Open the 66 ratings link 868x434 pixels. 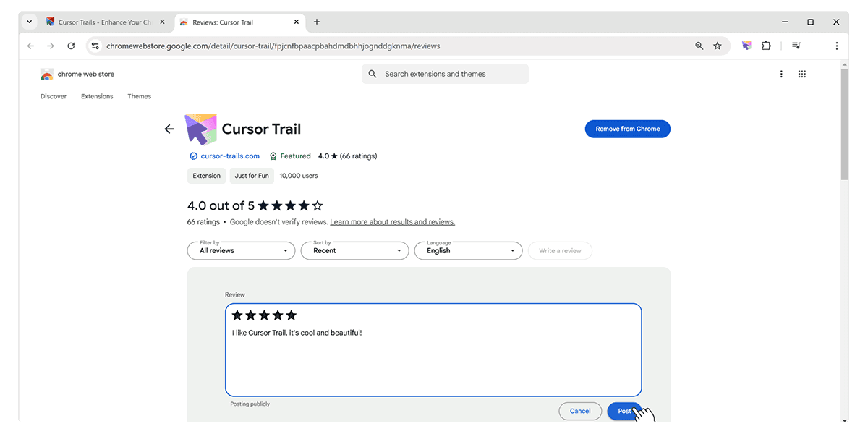pyautogui.click(x=358, y=156)
